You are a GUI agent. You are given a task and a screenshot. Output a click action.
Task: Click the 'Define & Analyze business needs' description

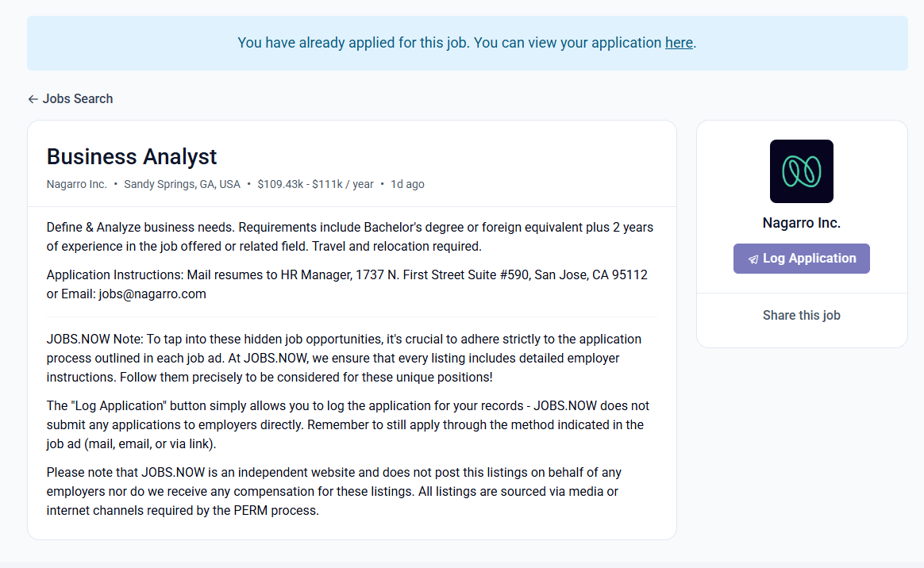click(349, 236)
